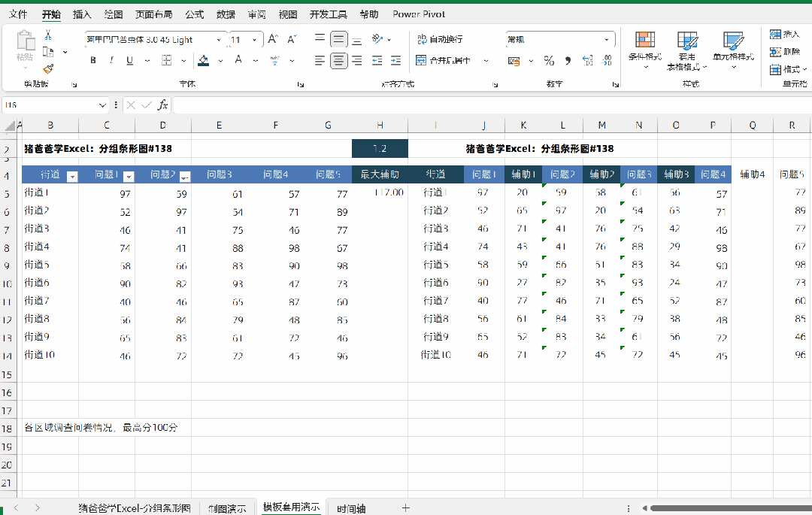The height and width of the screenshot is (515, 812).
Task: Open the 制图演示 sheet tab
Action: coord(227,508)
